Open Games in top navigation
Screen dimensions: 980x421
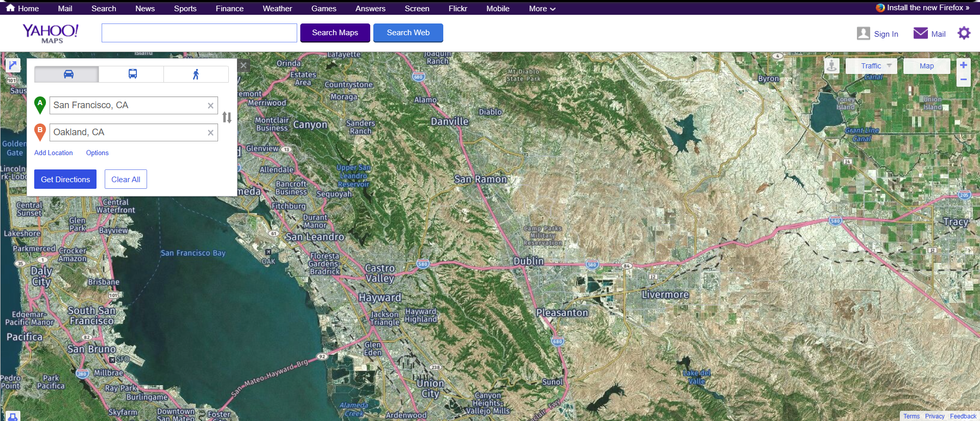click(324, 9)
